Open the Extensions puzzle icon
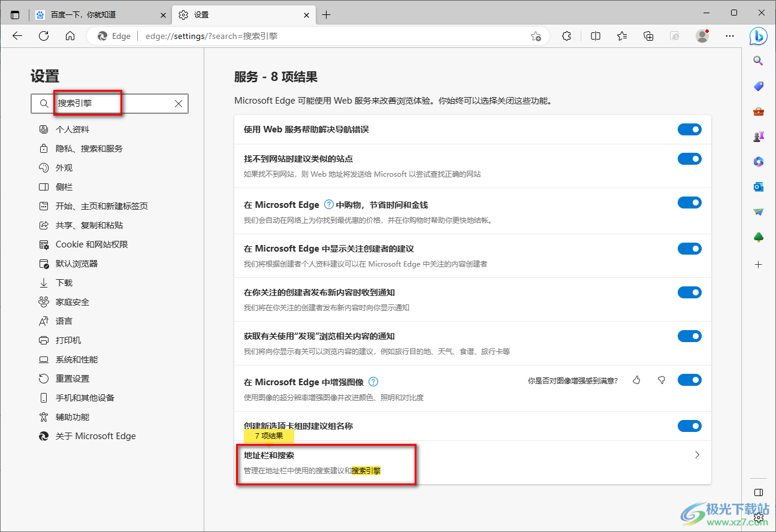Viewport: 776px width, 532px height. tap(567, 36)
